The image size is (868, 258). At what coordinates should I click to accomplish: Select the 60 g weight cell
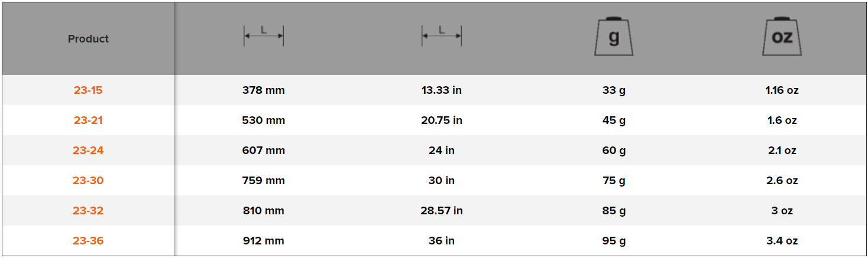coord(614,151)
